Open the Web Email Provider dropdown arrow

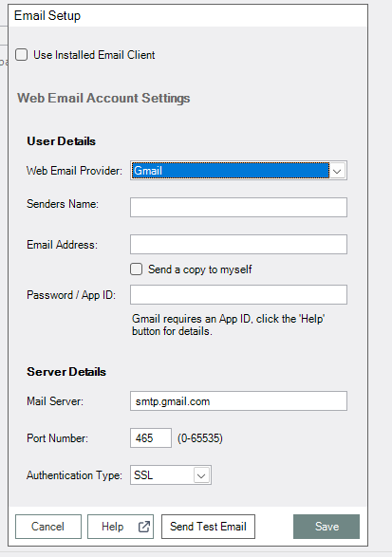337,171
